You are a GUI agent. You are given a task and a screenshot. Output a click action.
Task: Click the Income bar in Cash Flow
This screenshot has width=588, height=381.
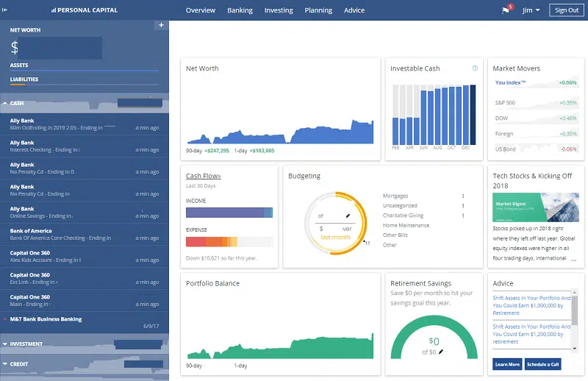(229, 213)
